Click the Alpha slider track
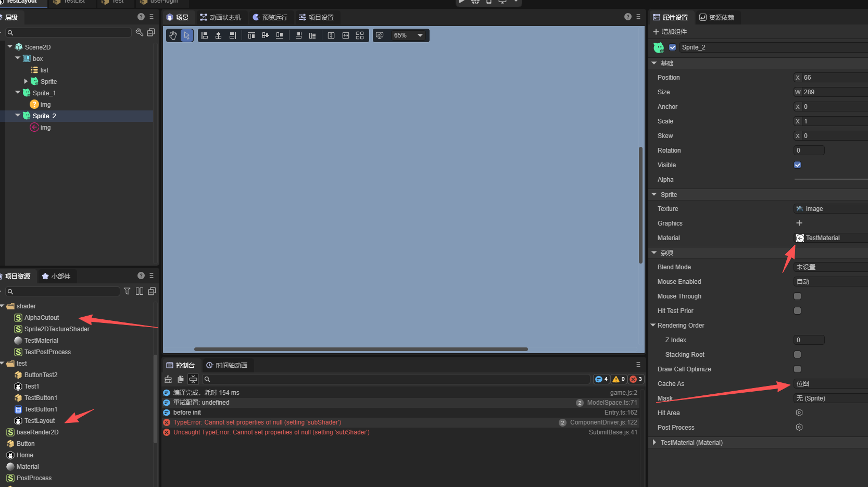Screen dimensions: 868x487 [x=830, y=180]
